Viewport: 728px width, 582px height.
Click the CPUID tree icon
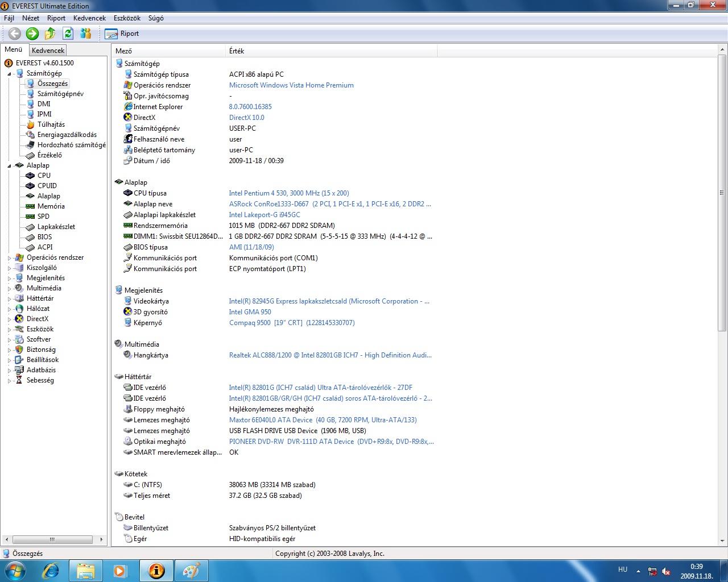coord(30,186)
